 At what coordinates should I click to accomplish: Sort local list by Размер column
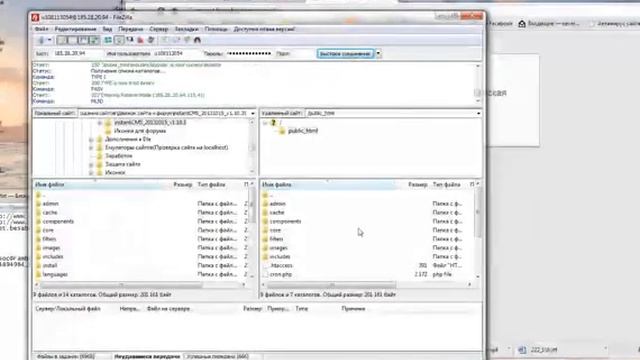183,185
